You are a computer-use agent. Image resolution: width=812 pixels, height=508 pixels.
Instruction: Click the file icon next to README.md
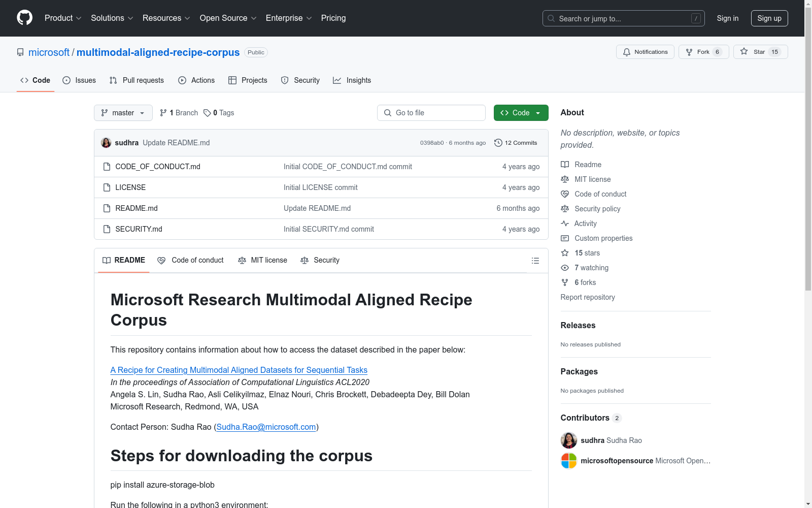coord(107,208)
